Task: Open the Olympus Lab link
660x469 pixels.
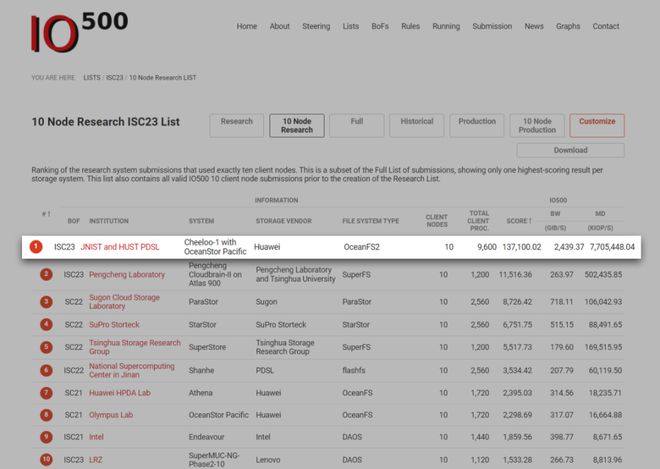Action: tap(111, 415)
